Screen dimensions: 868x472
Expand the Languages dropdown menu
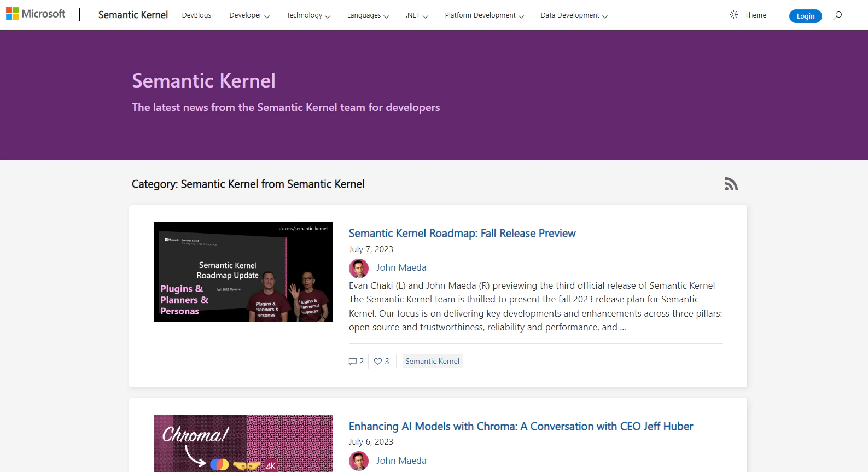coord(368,15)
